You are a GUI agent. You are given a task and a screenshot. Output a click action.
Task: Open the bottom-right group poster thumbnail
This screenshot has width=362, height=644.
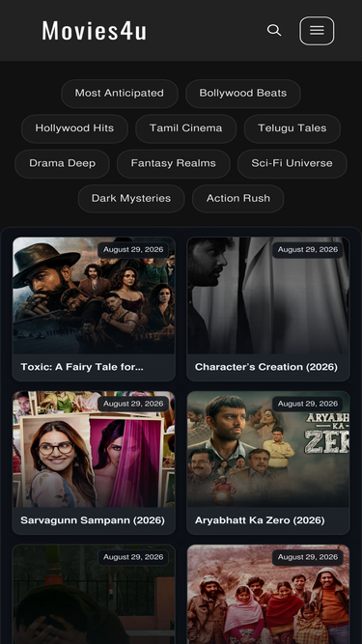tap(268, 595)
